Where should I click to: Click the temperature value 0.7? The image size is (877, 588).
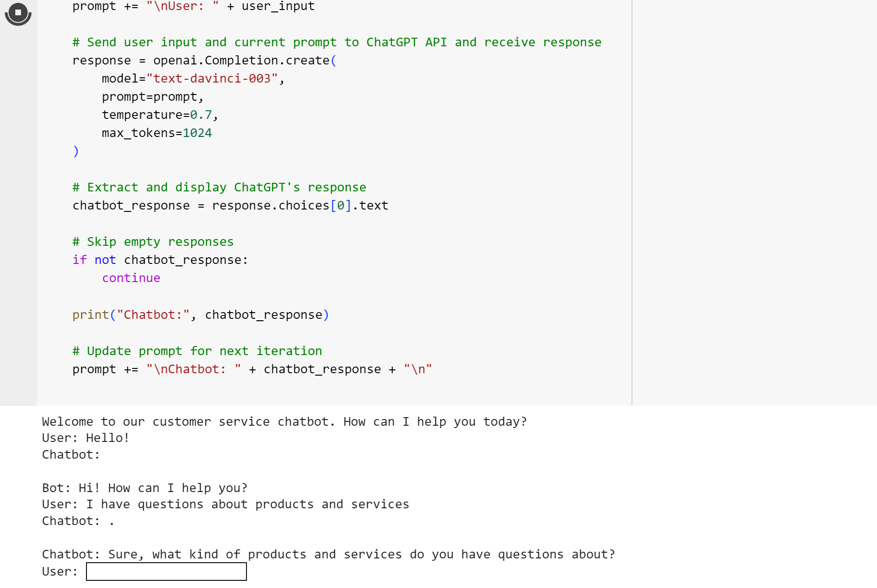pos(201,115)
